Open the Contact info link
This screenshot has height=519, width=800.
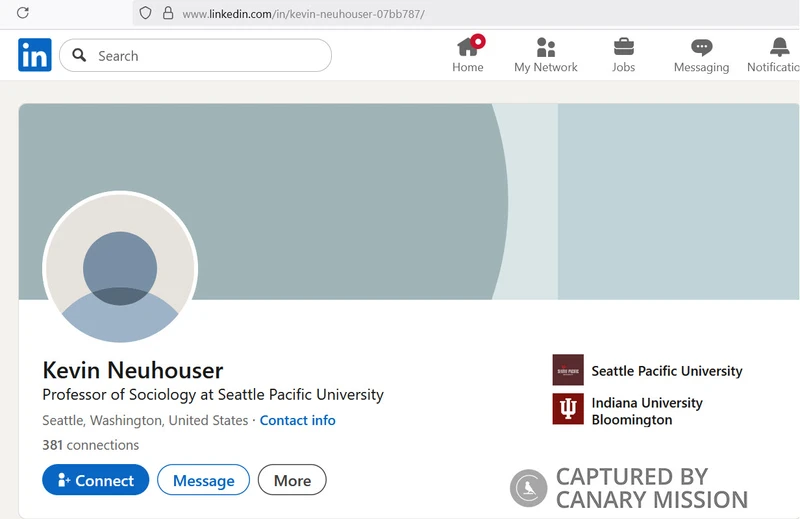click(x=297, y=420)
